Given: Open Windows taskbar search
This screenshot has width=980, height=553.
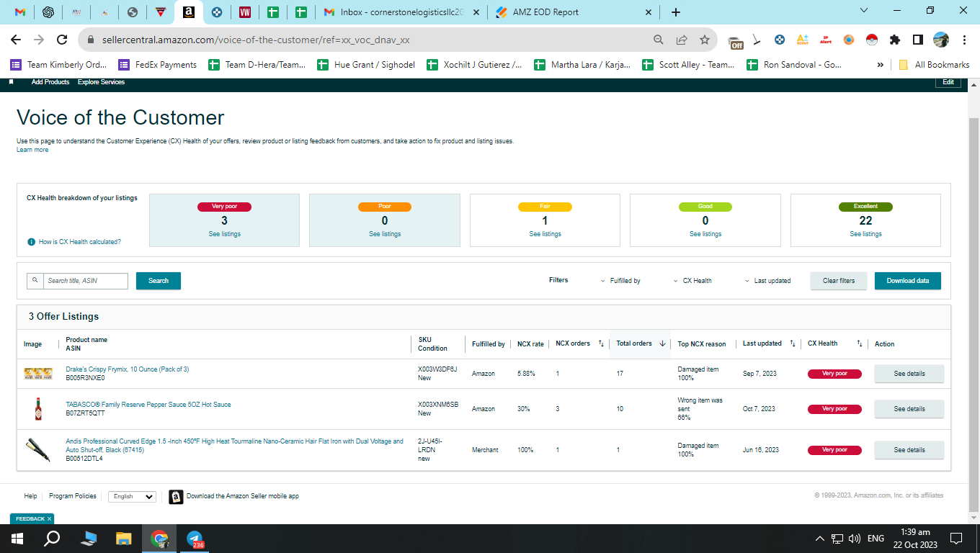Looking at the screenshot, I should pyautogui.click(x=52, y=538).
